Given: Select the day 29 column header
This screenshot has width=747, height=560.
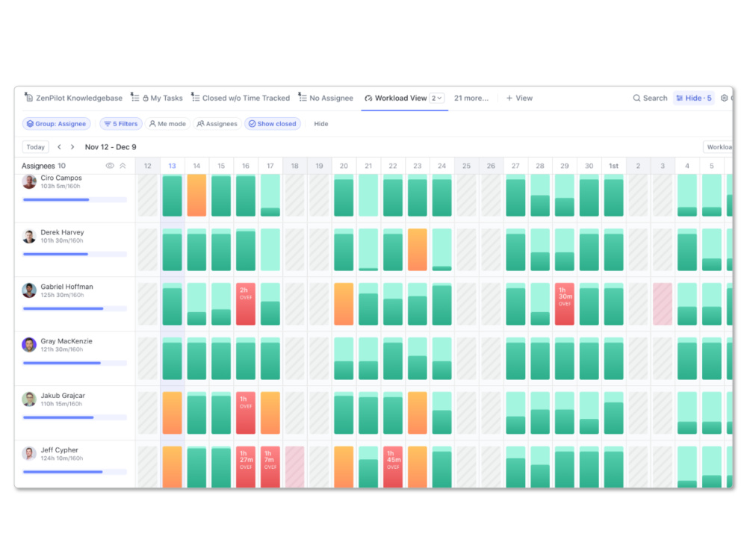Looking at the screenshot, I should [x=565, y=166].
